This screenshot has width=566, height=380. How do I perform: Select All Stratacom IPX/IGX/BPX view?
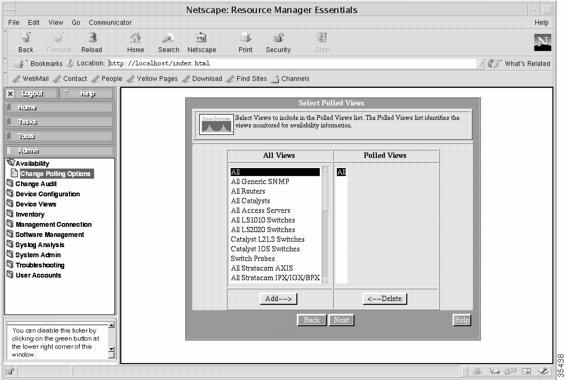coord(275,278)
